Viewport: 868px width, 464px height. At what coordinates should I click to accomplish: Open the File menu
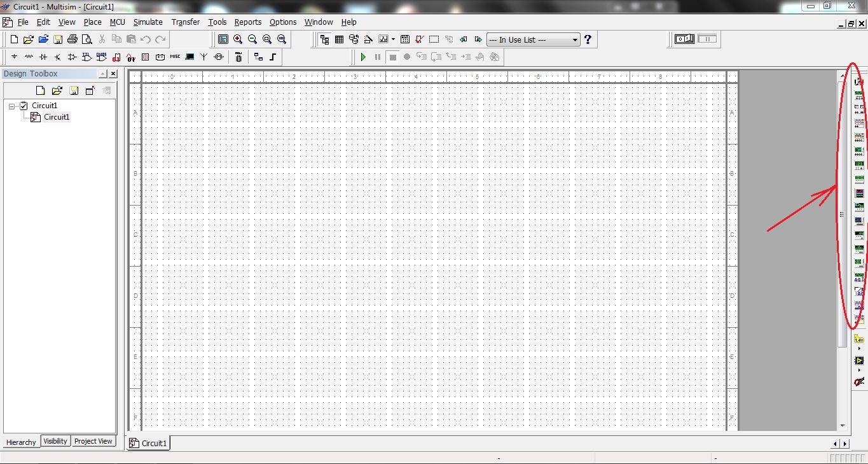coord(23,22)
